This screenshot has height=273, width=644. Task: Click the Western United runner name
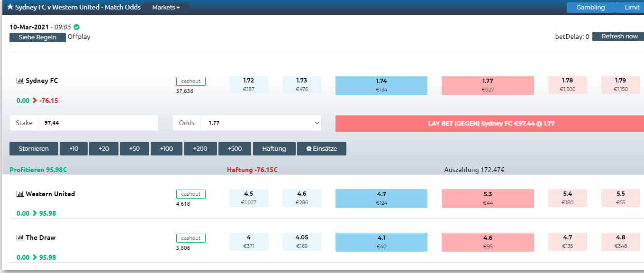coord(50,194)
